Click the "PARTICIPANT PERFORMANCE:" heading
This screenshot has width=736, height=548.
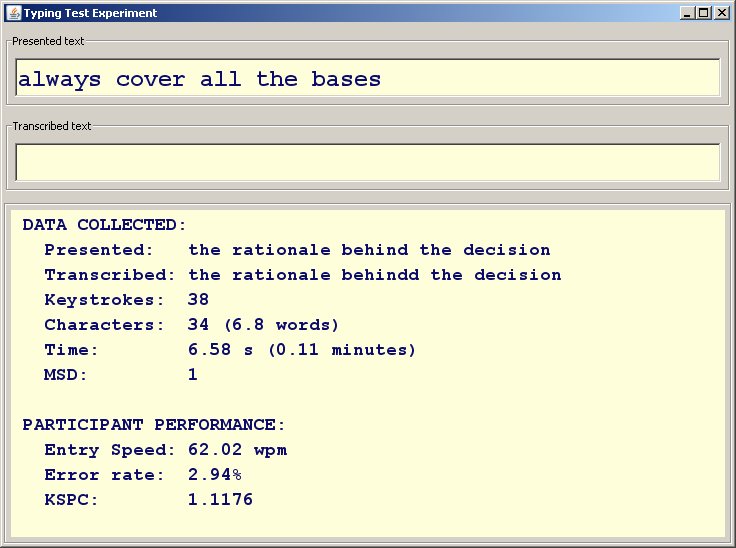pyautogui.click(x=154, y=425)
